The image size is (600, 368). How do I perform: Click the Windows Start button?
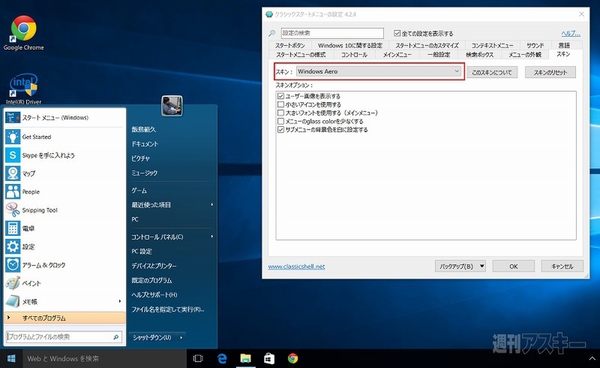(11, 358)
